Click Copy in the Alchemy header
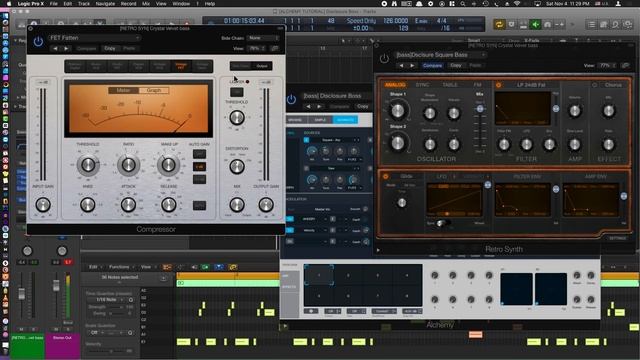Image resolution: width=640 pixels, height=360 pixels. tap(362, 106)
